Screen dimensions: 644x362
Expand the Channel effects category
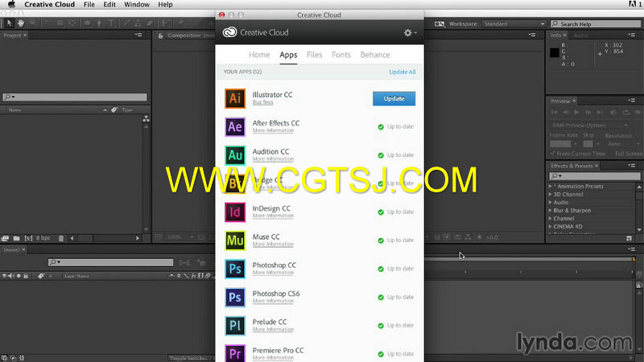[551, 219]
